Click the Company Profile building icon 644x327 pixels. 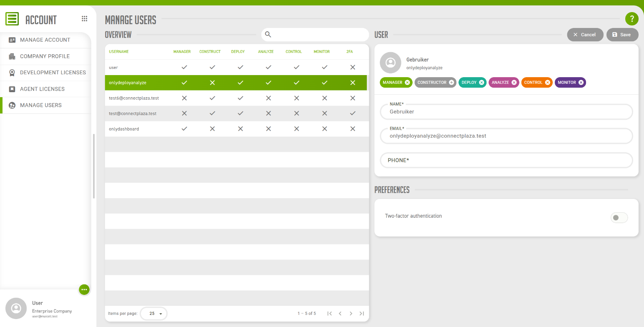tap(12, 56)
